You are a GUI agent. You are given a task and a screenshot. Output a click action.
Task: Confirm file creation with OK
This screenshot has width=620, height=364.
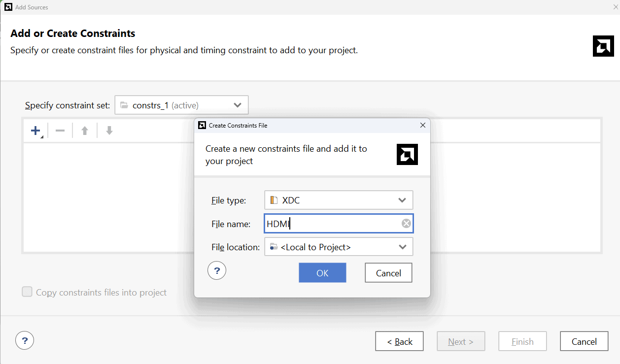click(322, 273)
